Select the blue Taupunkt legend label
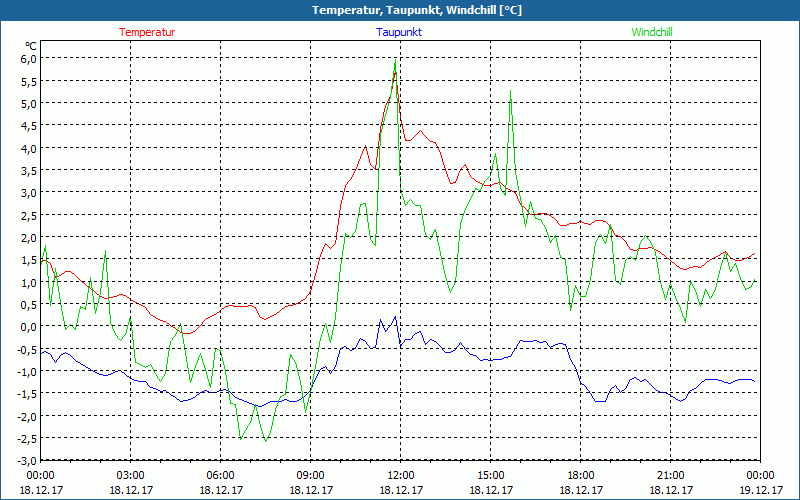The image size is (800, 500). 399,32
